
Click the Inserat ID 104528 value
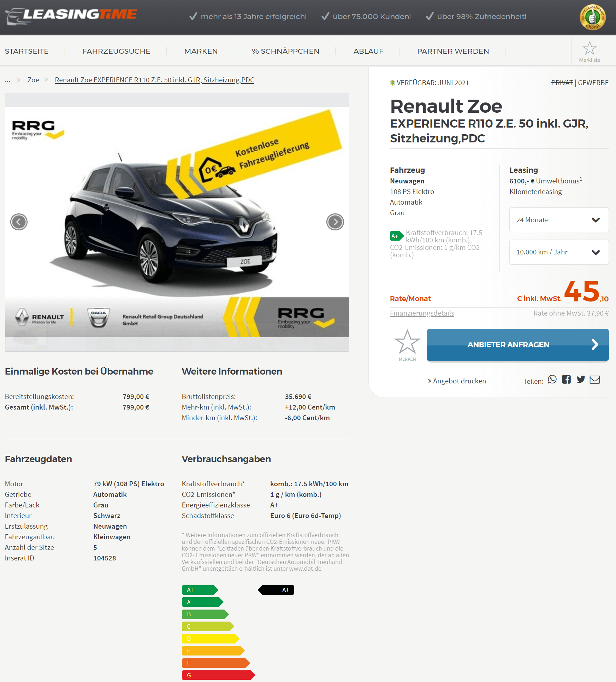[x=105, y=558]
